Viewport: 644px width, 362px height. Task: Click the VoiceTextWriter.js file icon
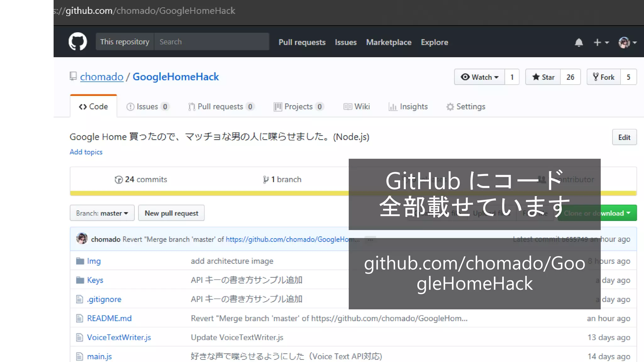pos(80,337)
